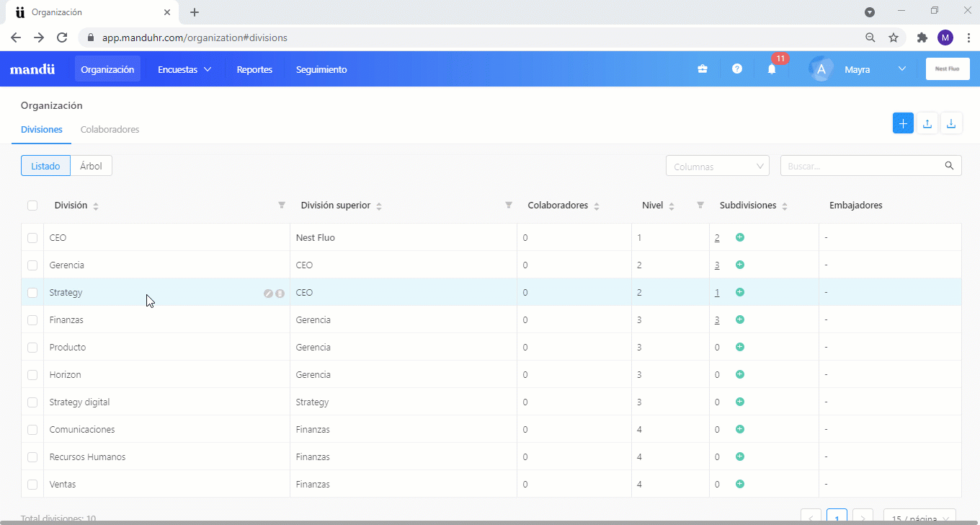Click the upload icon button
This screenshot has height=525, width=980.
(x=927, y=123)
